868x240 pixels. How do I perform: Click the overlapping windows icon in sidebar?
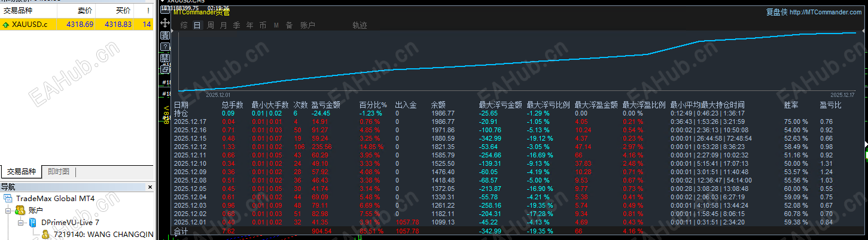coord(165,69)
